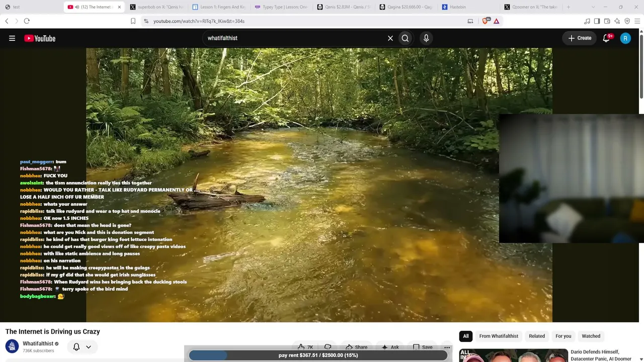Expand the subscription options chevron
The width and height of the screenshot is (644, 362).
[x=89, y=347]
